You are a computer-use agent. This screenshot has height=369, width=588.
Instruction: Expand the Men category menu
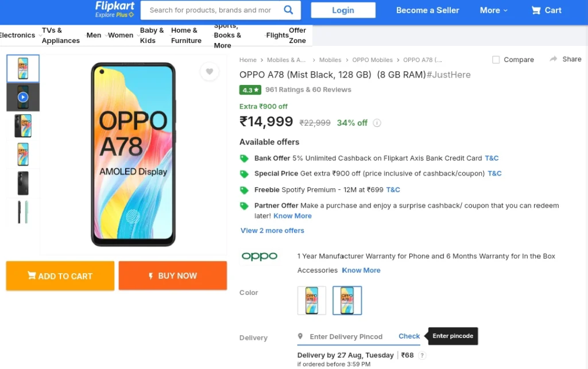(95, 35)
